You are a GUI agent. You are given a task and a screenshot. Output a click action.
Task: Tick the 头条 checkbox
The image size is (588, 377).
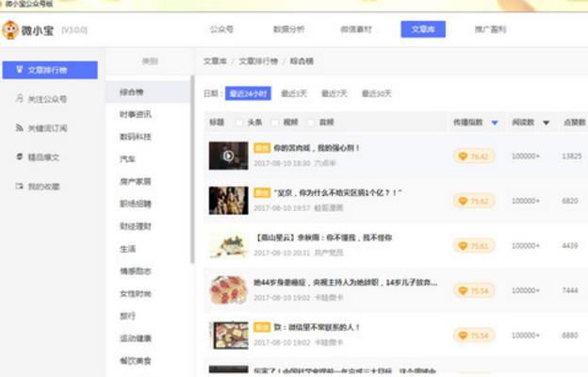(239, 123)
